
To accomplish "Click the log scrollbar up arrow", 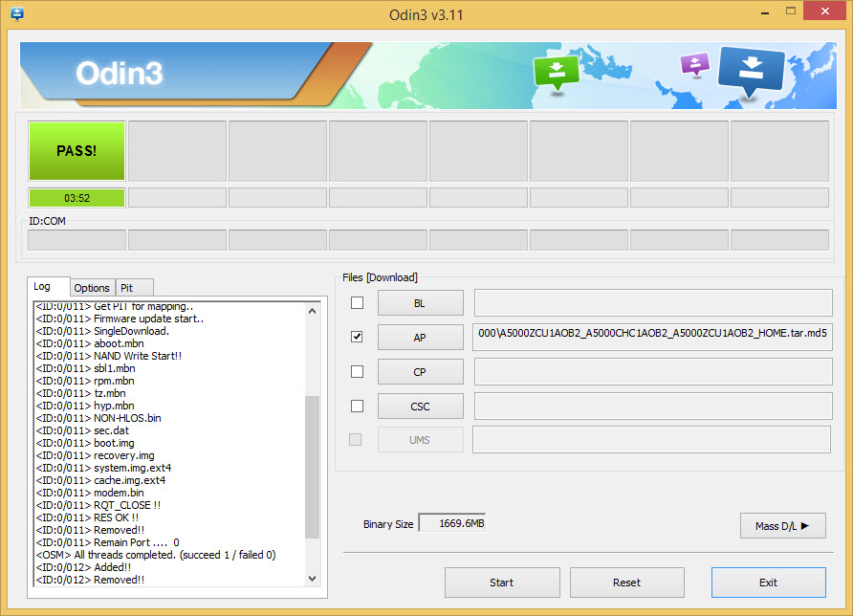I will (313, 311).
